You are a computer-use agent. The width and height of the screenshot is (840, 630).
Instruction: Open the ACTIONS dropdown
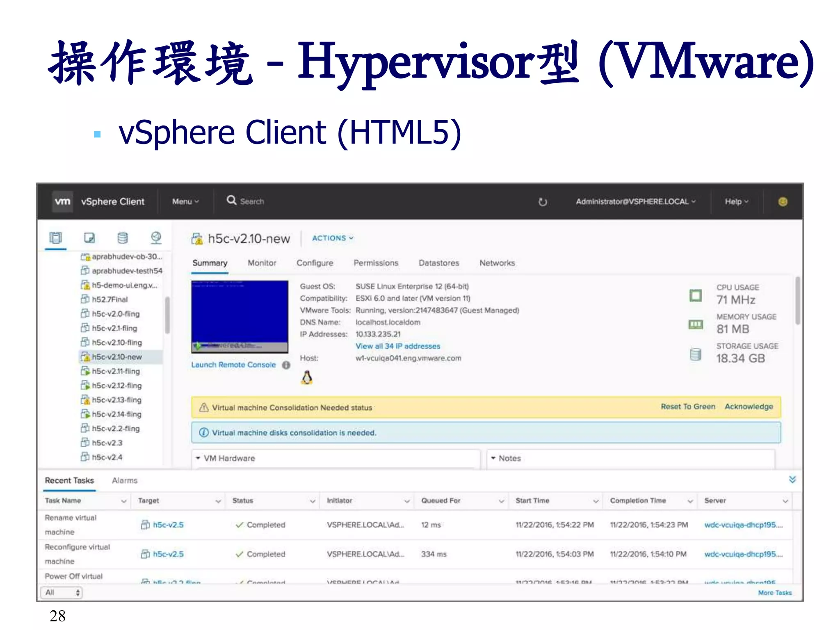tap(333, 238)
